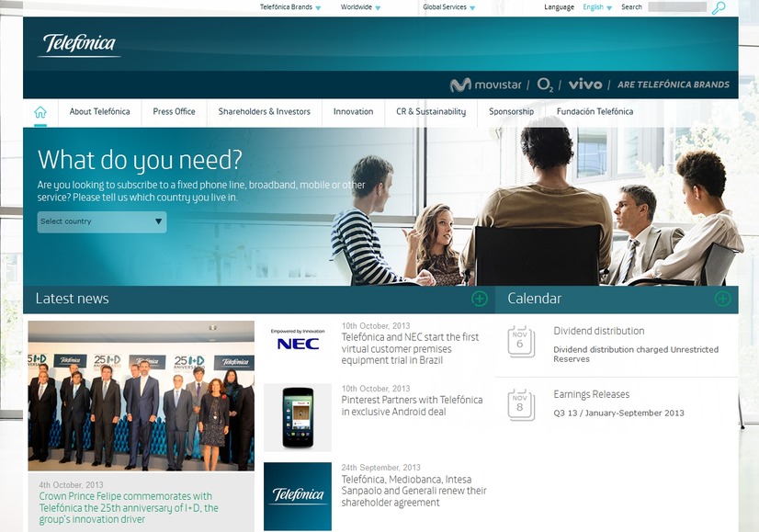Screen dimensions: 759x532
Task: Open the Android phone news thumbnail
Action: (298, 417)
